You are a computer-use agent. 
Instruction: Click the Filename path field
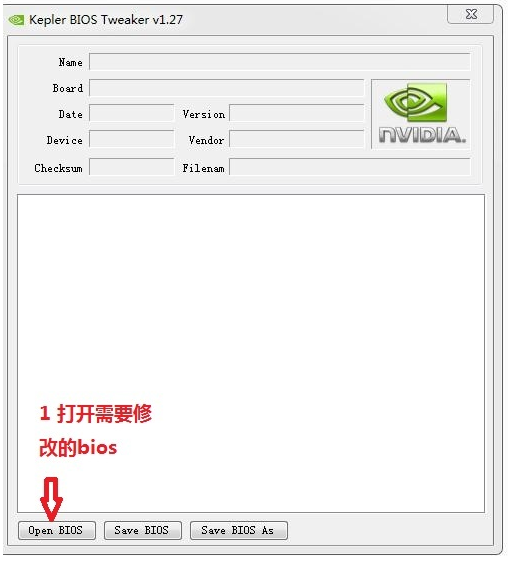click(x=350, y=167)
